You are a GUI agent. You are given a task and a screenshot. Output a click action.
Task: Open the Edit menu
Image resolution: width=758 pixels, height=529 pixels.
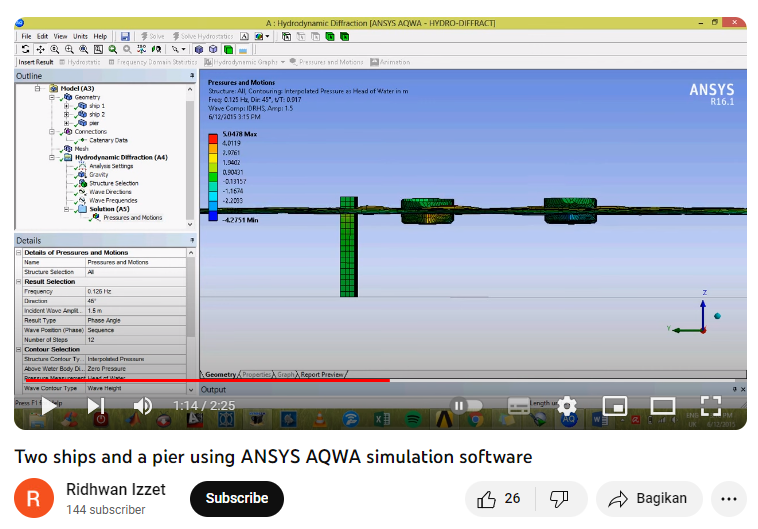(43, 36)
